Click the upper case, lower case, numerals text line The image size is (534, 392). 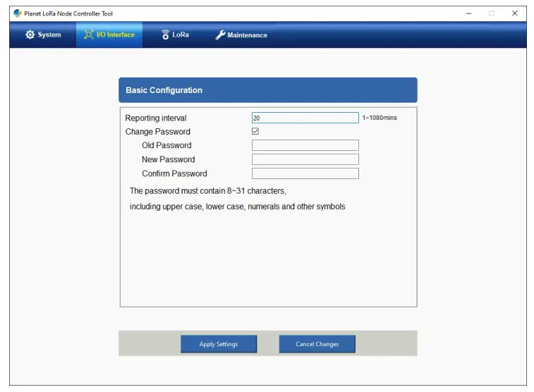(x=237, y=207)
